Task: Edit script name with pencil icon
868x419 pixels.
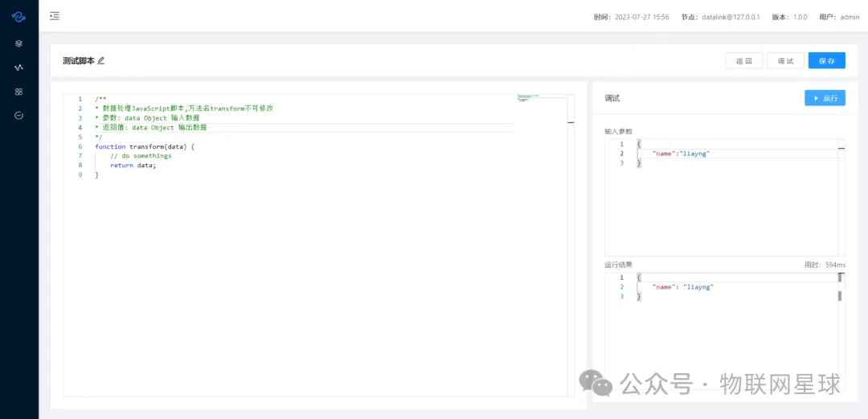Action: tap(100, 61)
